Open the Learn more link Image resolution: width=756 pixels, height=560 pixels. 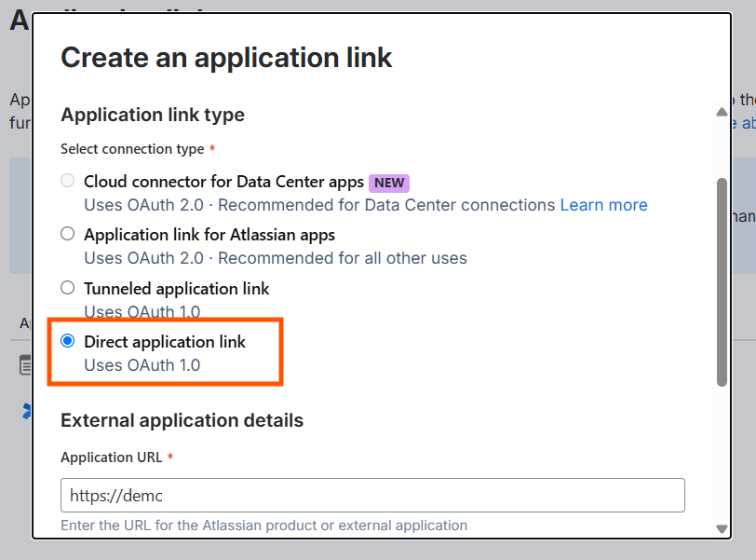tap(603, 205)
